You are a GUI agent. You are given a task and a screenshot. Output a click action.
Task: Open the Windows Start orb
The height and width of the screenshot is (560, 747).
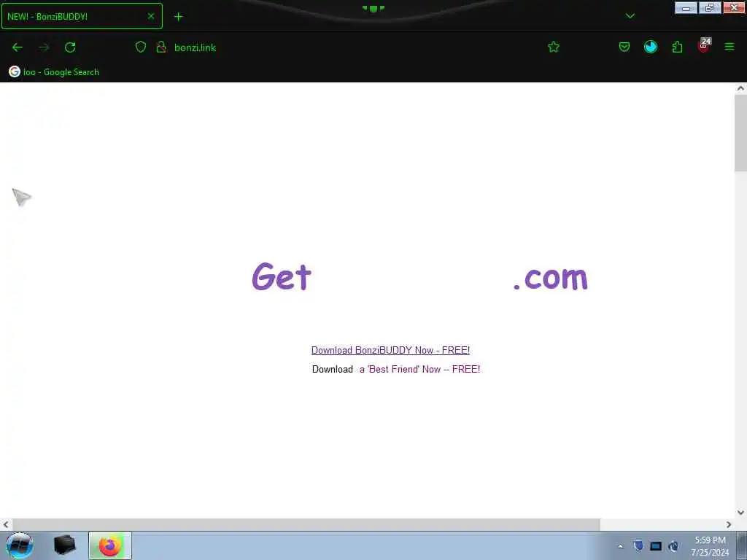click(x=20, y=545)
